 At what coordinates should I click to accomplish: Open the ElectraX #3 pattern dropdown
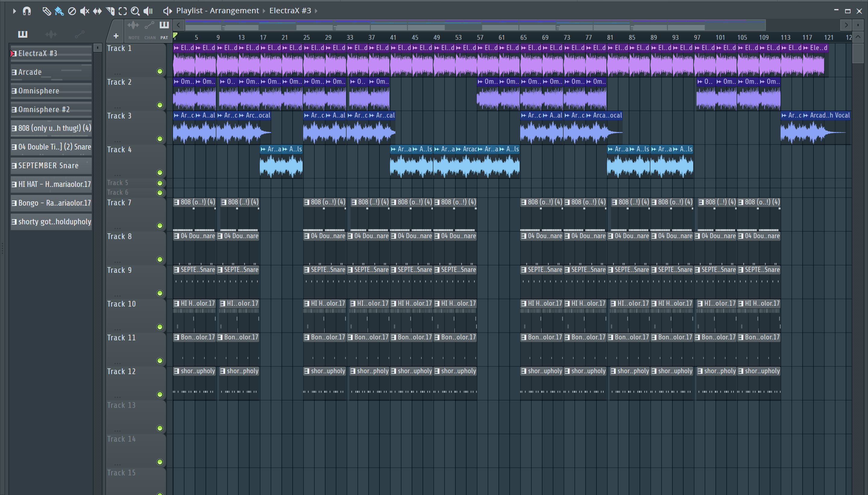[x=290, y=11]
